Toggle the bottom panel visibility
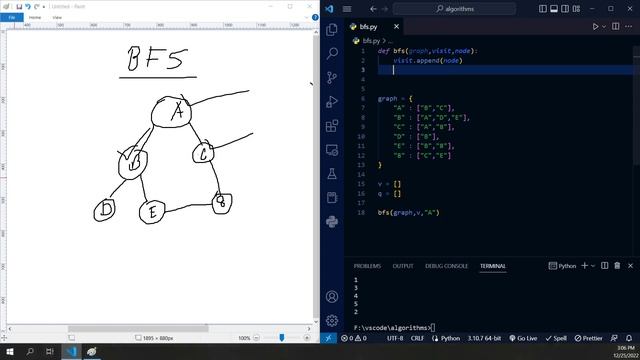This screenshot has width=640, height=360. click(x=554, y=9)
